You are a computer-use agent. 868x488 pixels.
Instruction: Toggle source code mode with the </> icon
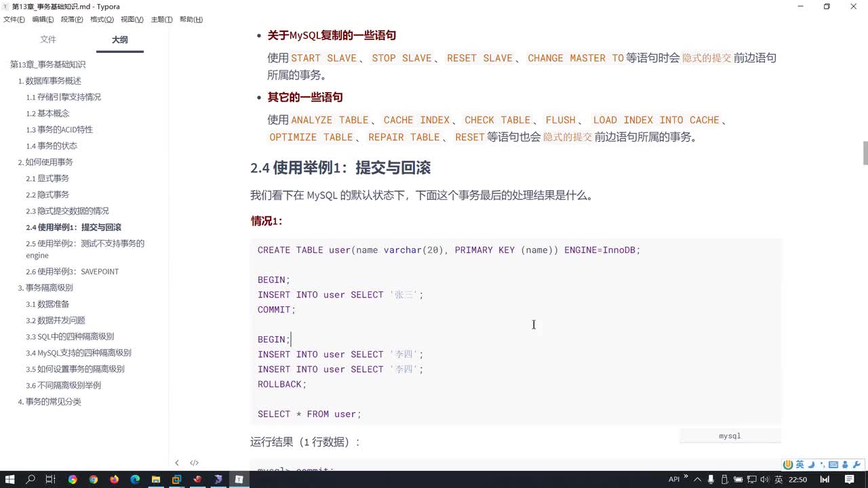(194, 463)
